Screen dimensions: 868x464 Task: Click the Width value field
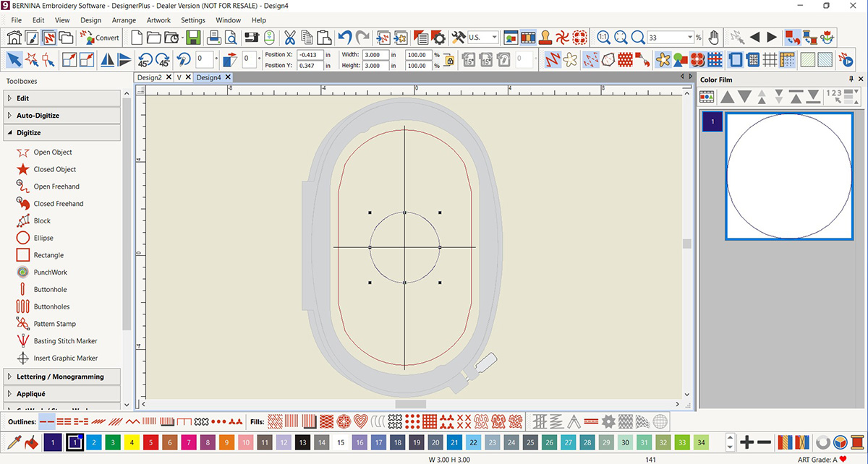pos(375,54)
